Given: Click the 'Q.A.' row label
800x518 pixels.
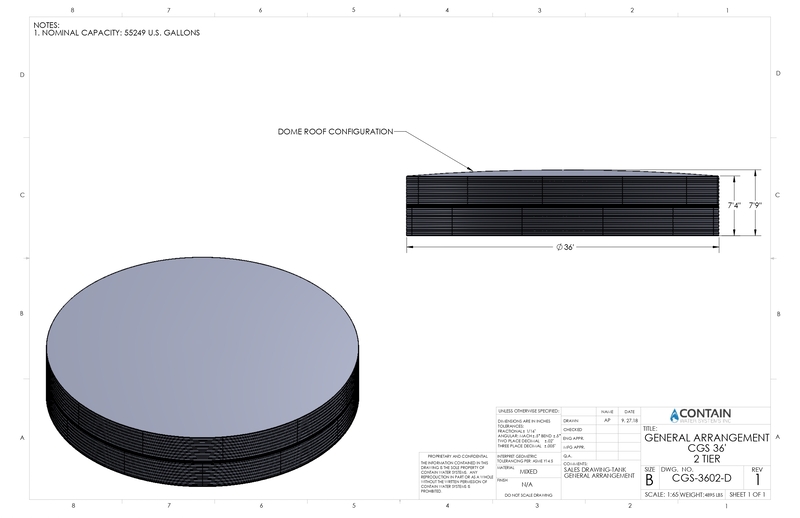Looking at the screenshot, I should pos(567,456).
